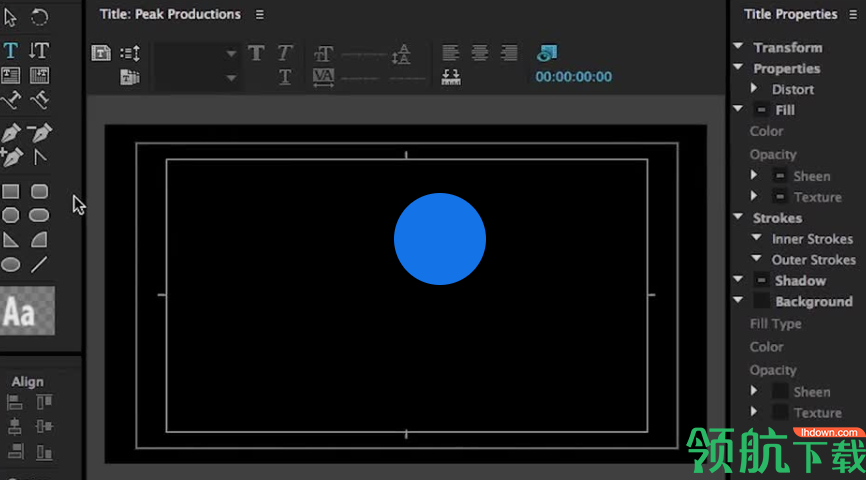Click the Kerning VA icon
Screen dimensions: 866x480
coord(323,77)
